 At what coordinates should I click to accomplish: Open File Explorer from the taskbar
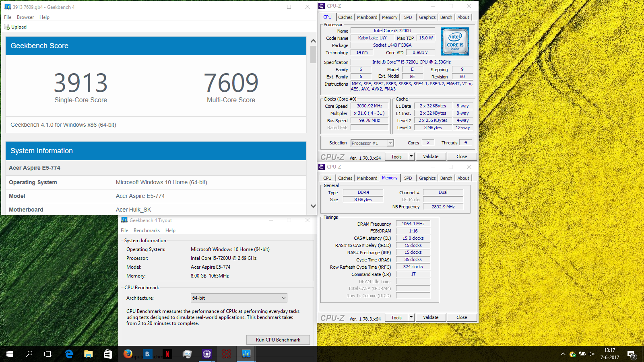(x=89, y=354)
